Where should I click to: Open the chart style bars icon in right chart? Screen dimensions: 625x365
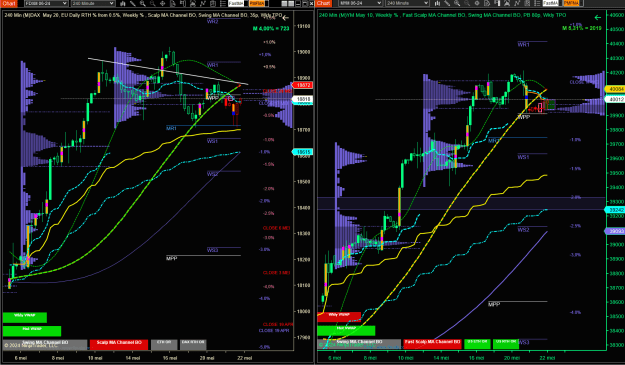point(438,3)
